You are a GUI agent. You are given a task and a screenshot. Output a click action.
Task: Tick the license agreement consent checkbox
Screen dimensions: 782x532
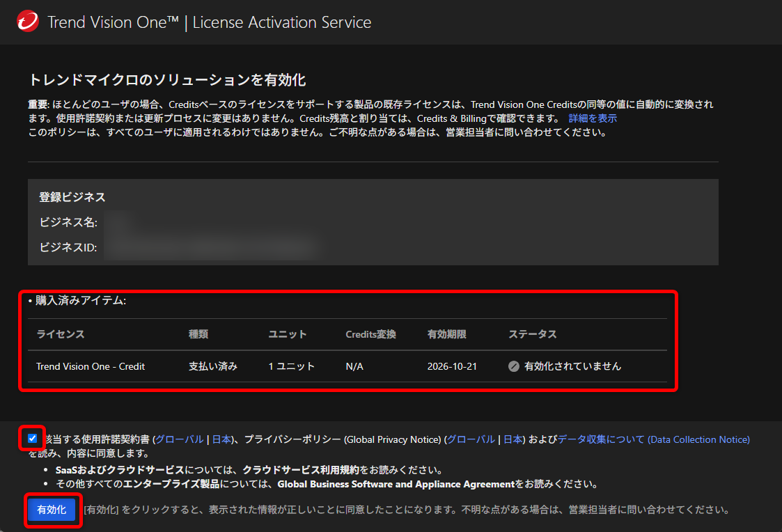[33, 439]
